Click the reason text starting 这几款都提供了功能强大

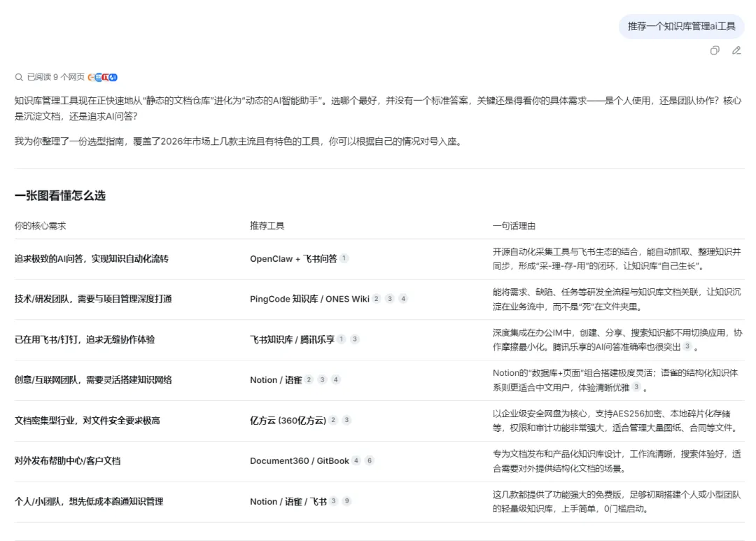click(616, 502)
